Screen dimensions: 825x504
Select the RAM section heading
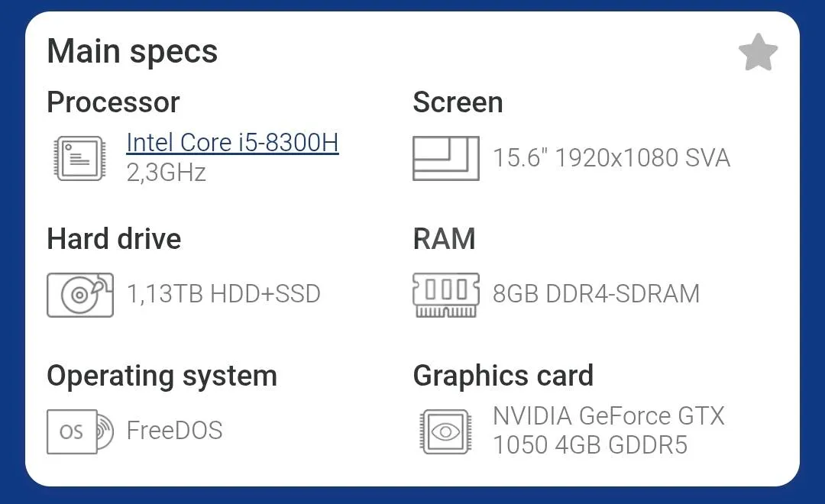[x=444, y=239]
